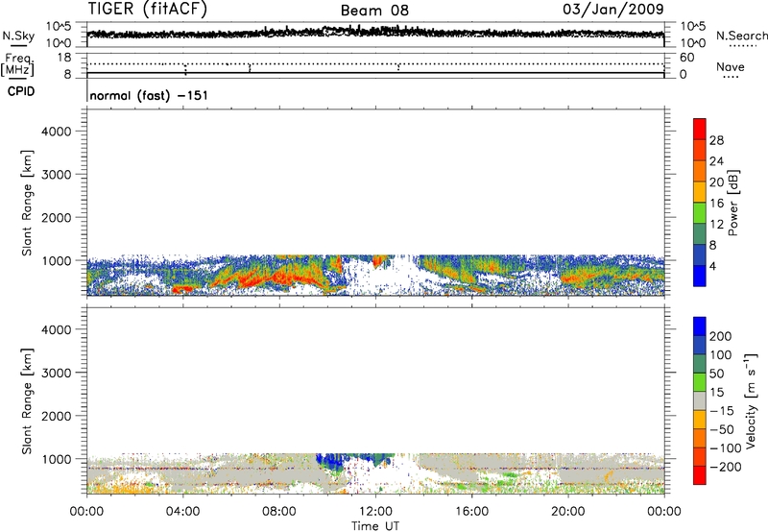Screen dimensions: 768x532
Task: Click the 24 value on Power colorbar
Action: click(716, 161)
